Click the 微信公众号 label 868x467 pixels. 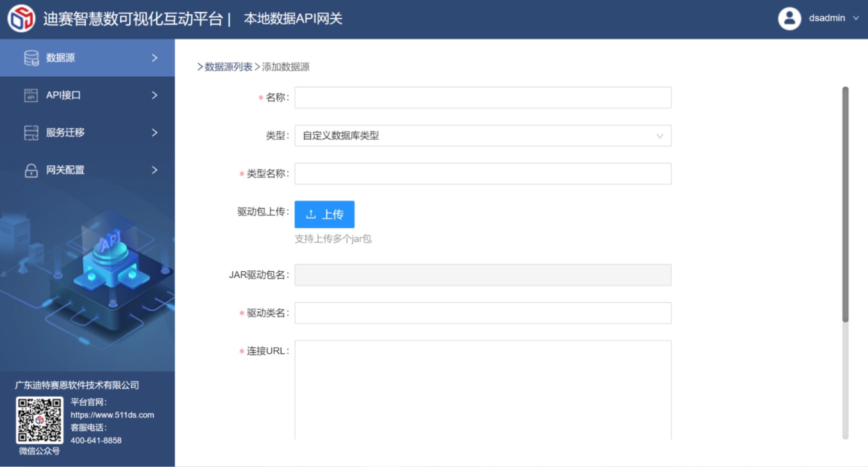(x=39, y=451)
